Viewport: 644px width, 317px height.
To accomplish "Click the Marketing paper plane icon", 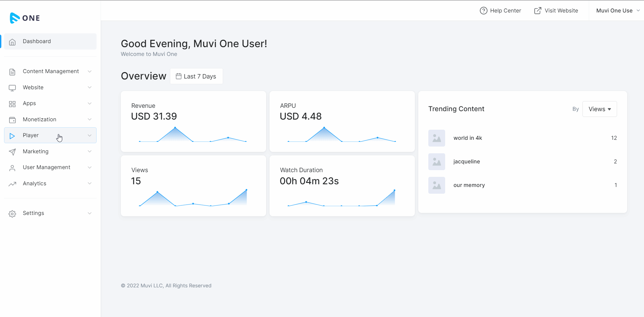I will pos(12,152).
